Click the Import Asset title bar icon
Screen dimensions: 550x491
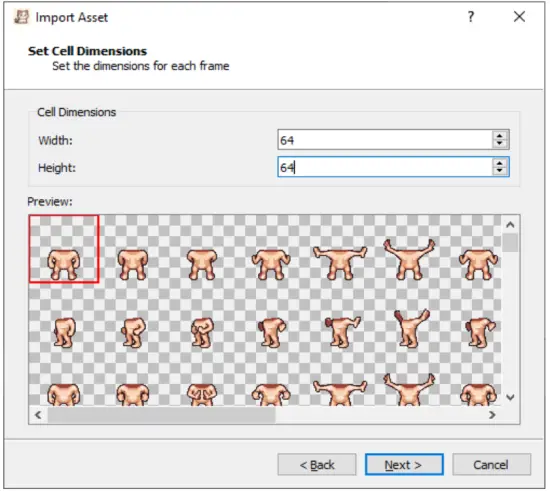[21, 17]
